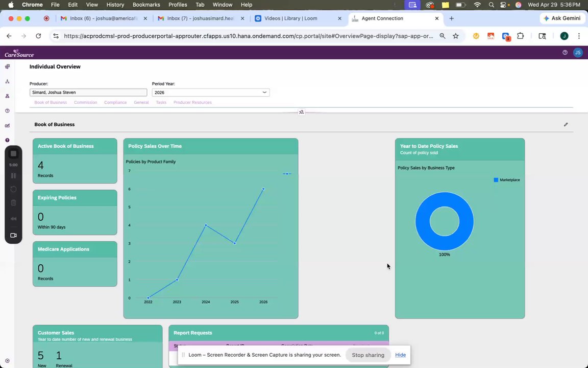Click the Policy Sales Over Time header
This screenshot has height=368, width=588.
tap(211, 147)
